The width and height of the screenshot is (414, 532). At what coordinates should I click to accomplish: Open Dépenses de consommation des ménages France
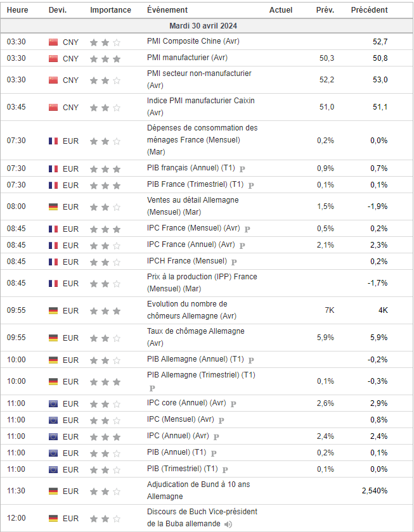click(x=202, y=140)
